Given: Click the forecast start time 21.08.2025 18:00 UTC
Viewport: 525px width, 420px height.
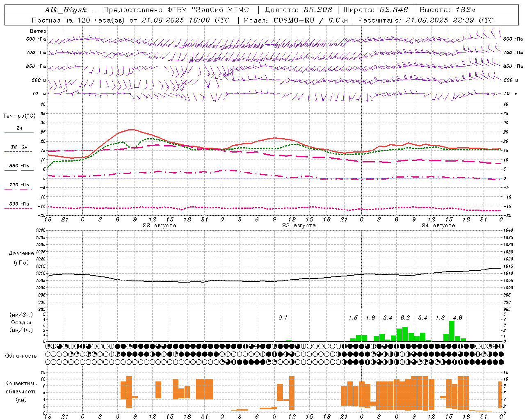Looking at the screenshot, I should pos(185,20).
